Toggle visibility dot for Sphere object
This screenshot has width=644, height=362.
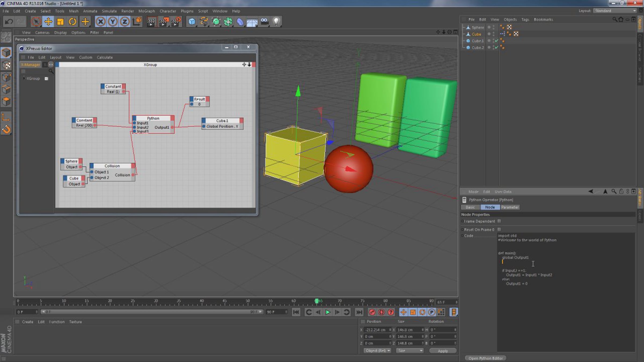(489, 27)
